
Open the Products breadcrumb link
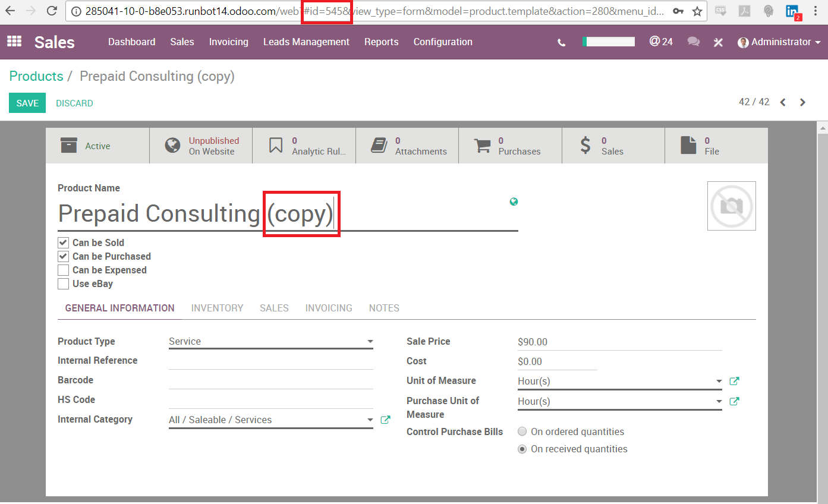(x=36, y=76)
